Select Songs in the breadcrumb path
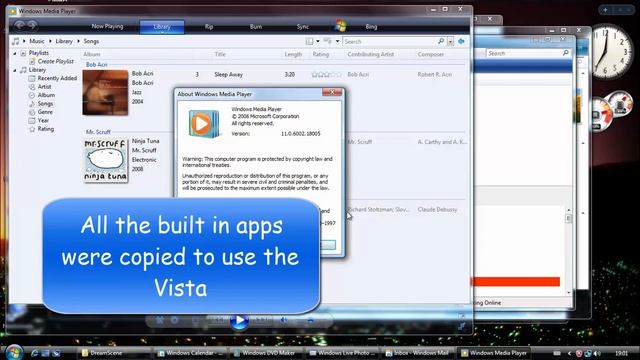This screenshot has height=360, width=640. (91, 41)
